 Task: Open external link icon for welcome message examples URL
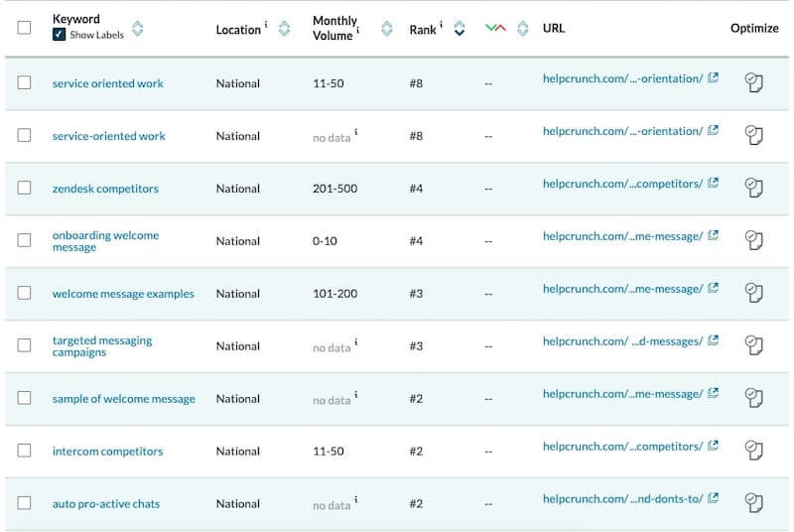click(x=713, y=288)
